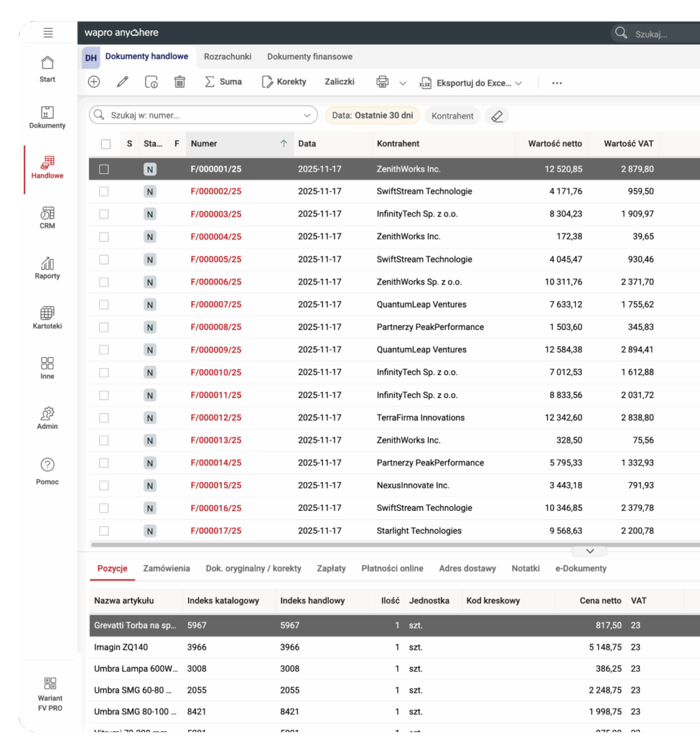Edit the selected invoice using the pencil icon
Viewport: 700px width, 753px height.
tap(121, 82)
